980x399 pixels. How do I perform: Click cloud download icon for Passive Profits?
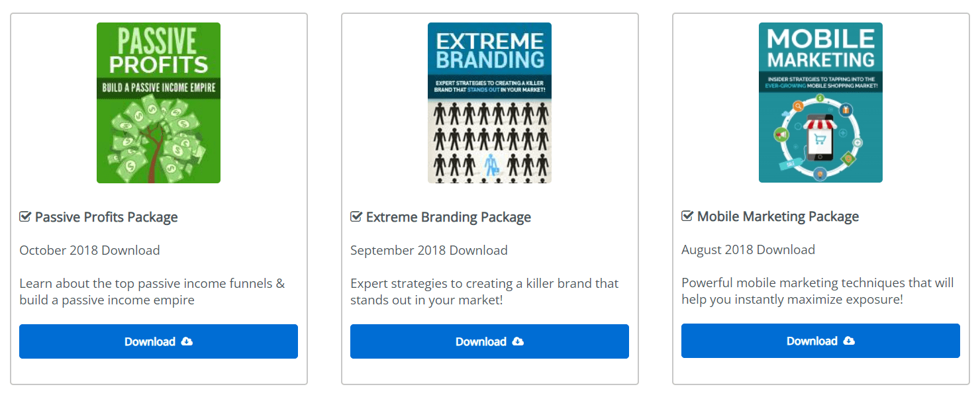pos(187,341)
